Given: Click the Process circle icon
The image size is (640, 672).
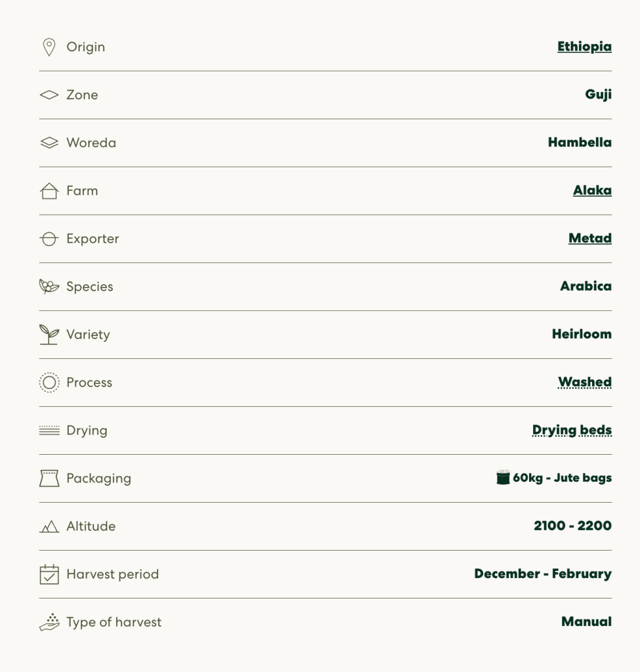Looking at the screenshot, I should (49, 383).
